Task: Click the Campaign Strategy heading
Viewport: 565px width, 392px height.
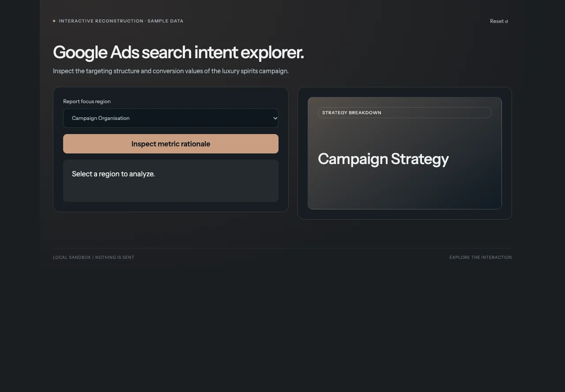Action: click(383, 159)
